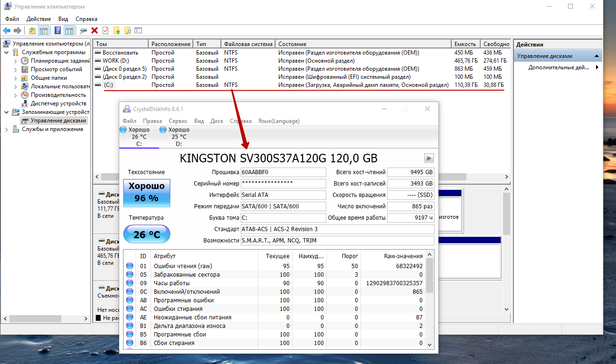Click the Хорошо 96 % health status button
Screen dimensions: 616x364
pyautogui.click(x=146, y=193)
